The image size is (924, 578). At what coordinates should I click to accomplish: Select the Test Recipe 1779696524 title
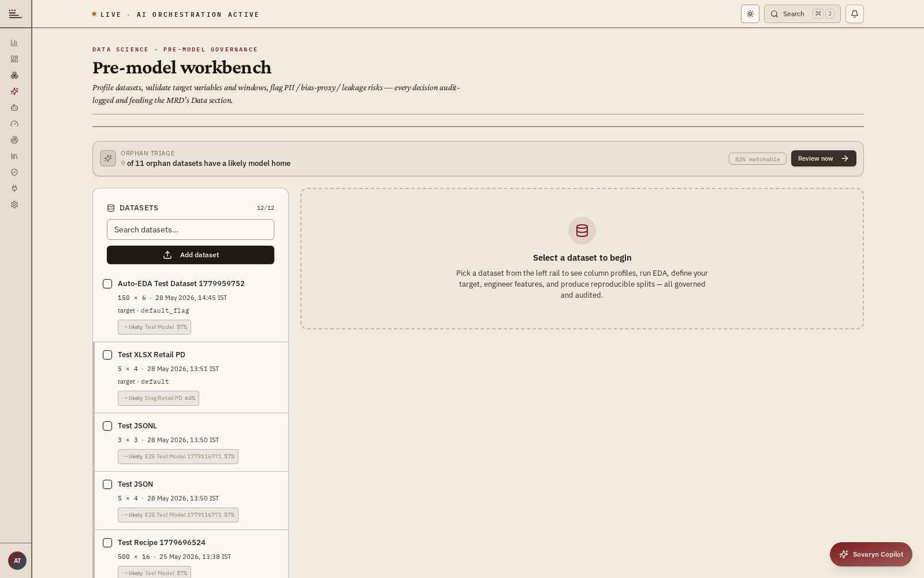click(x=162, y=543)
